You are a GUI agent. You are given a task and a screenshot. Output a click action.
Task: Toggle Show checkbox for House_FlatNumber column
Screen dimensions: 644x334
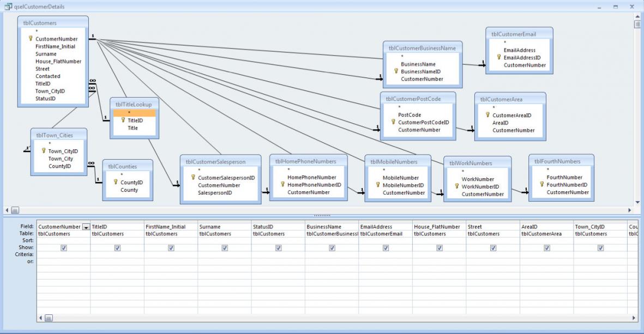click(440, 248)
